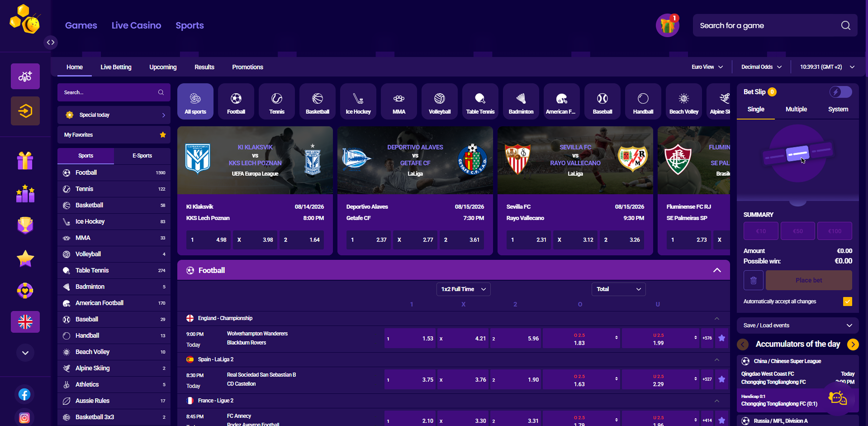868x426 pixels.
Task: Open the gift box notification icon
Action: (x=667, y=26)
